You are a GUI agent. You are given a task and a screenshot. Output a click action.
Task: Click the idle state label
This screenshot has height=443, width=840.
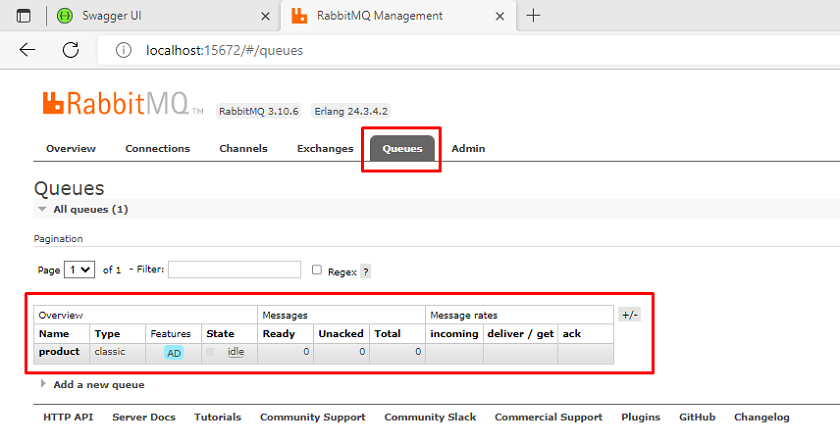[x=236, y=352]
